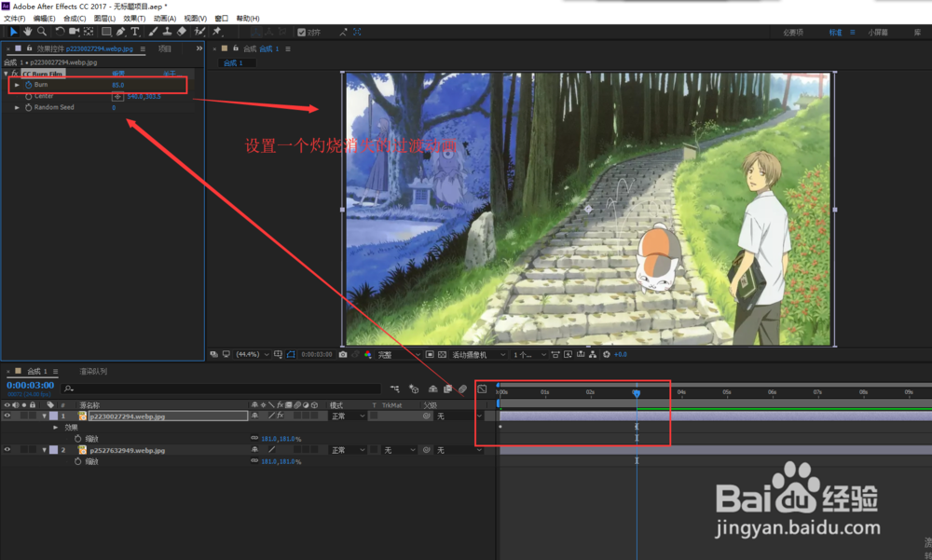The image size is (932, 560).
Task: Select the Horizontal Type tool
Action: pyautogui.click(x=135, y=32)
